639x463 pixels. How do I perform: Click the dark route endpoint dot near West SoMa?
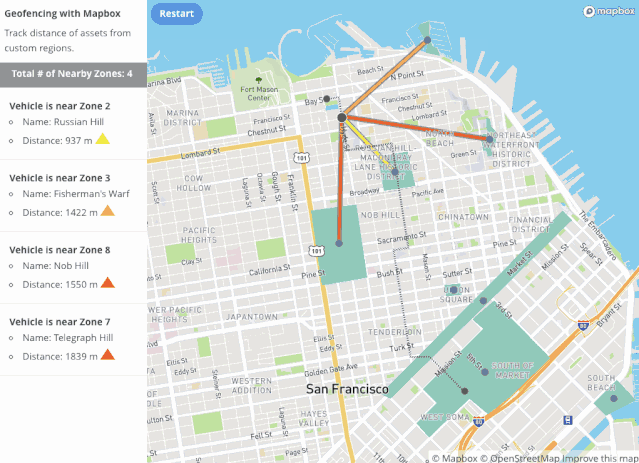coord(465,391)
